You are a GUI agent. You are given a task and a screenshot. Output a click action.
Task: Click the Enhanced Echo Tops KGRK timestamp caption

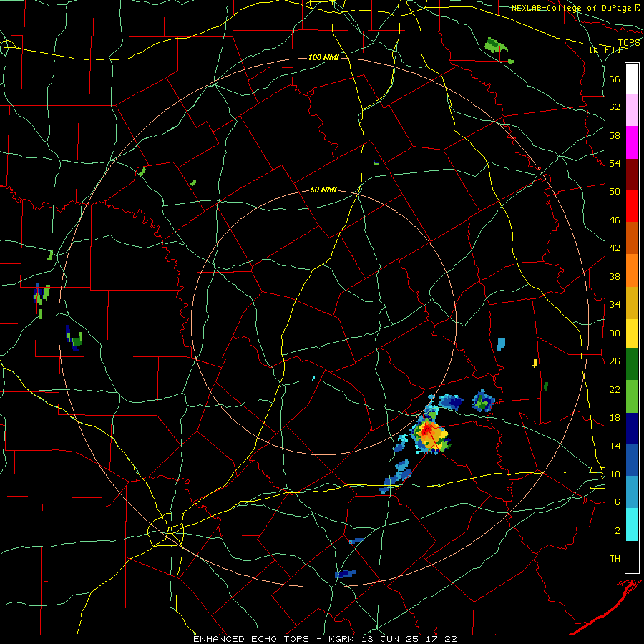tap(325, 639)
